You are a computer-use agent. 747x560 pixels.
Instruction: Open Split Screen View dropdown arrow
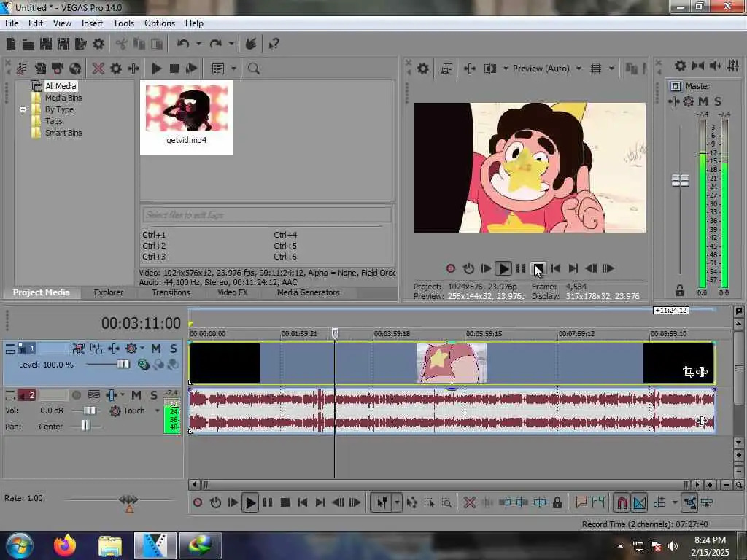tap(506, 69)
